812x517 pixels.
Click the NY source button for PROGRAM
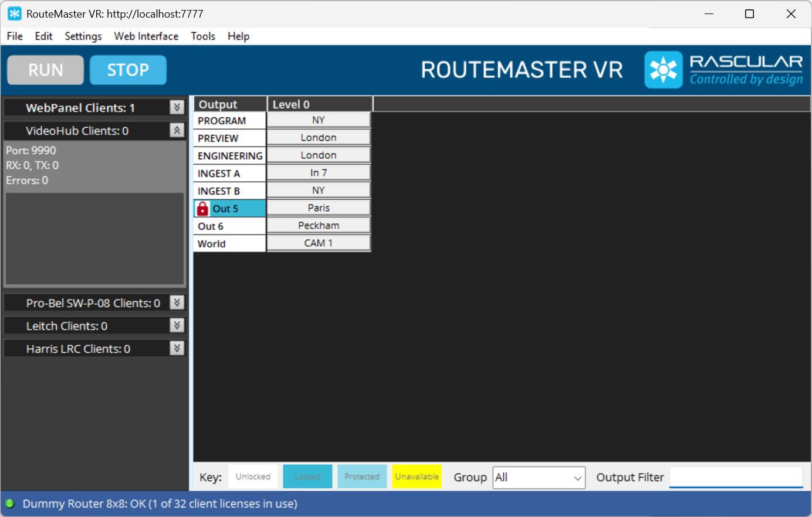(319, 120)
